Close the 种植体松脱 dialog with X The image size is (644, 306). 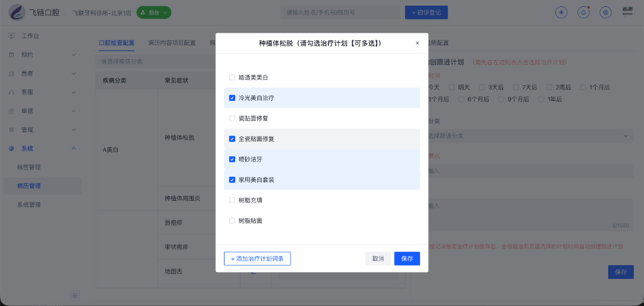point(418,43)
